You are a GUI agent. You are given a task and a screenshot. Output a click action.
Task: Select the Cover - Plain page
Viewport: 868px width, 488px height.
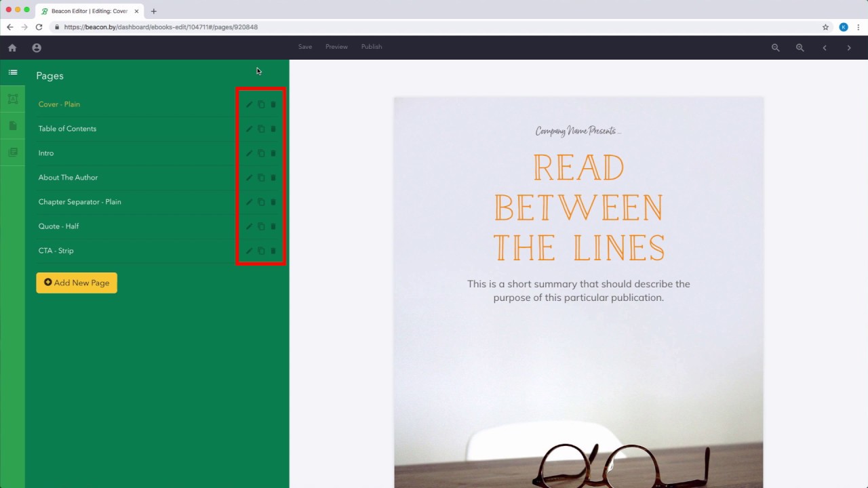59,104
